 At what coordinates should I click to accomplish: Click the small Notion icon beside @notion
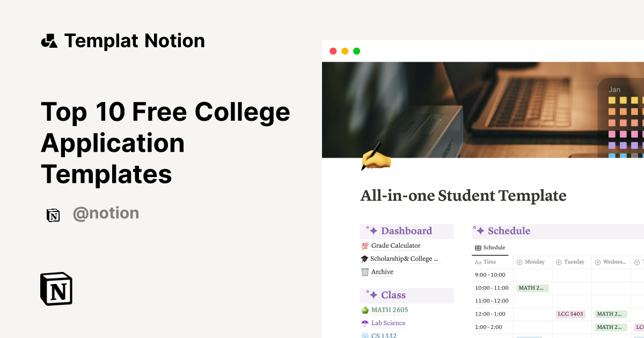coord(53,214)
